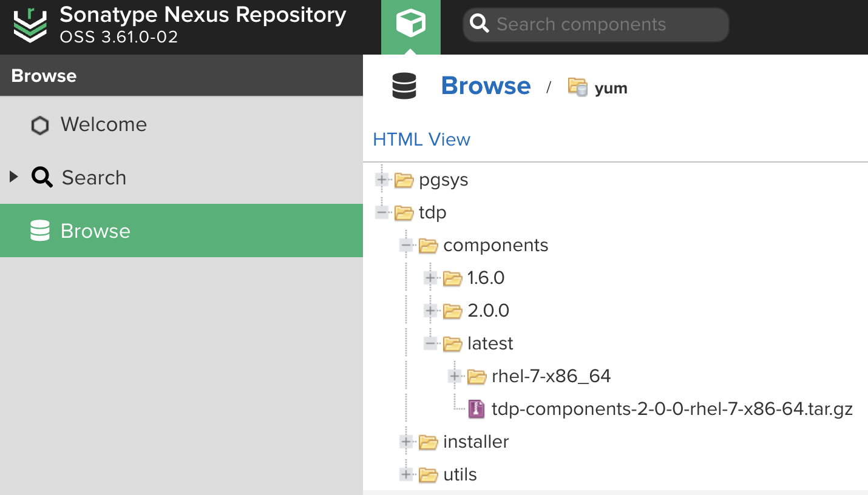Click the database icon beside Browse heading

click(404, 86)
